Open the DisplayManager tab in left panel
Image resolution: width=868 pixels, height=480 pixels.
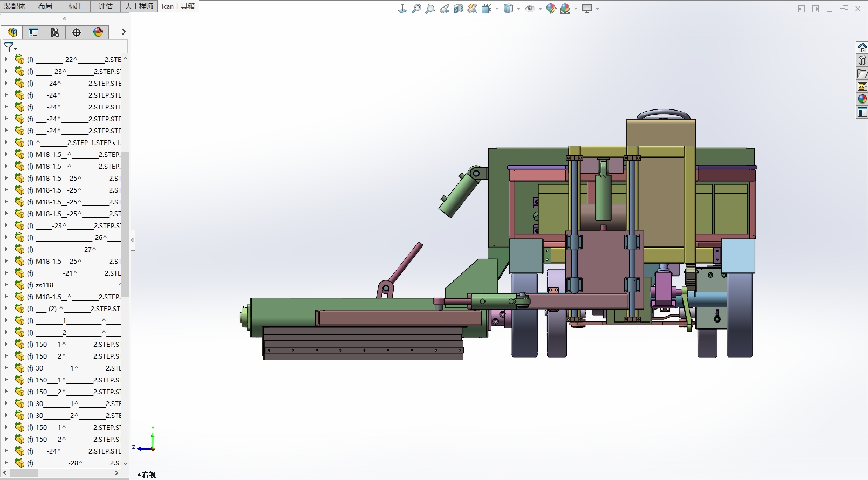[98, 32]
